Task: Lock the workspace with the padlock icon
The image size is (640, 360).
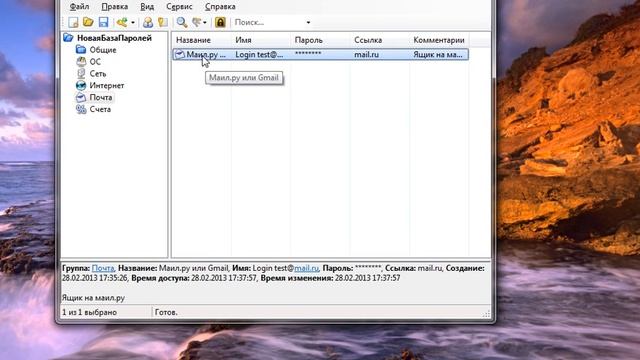Action: tap(220, 22)
